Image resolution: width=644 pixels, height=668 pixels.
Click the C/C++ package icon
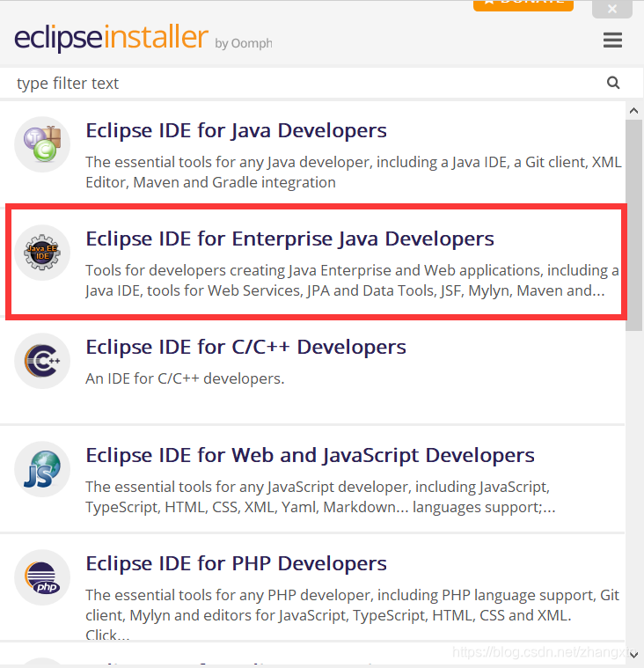pos(42,361)
